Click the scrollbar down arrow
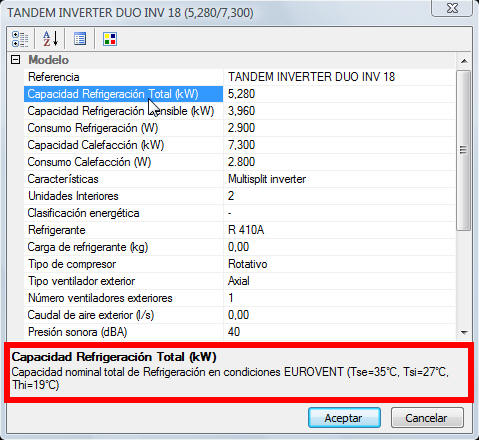 point(464,332)
